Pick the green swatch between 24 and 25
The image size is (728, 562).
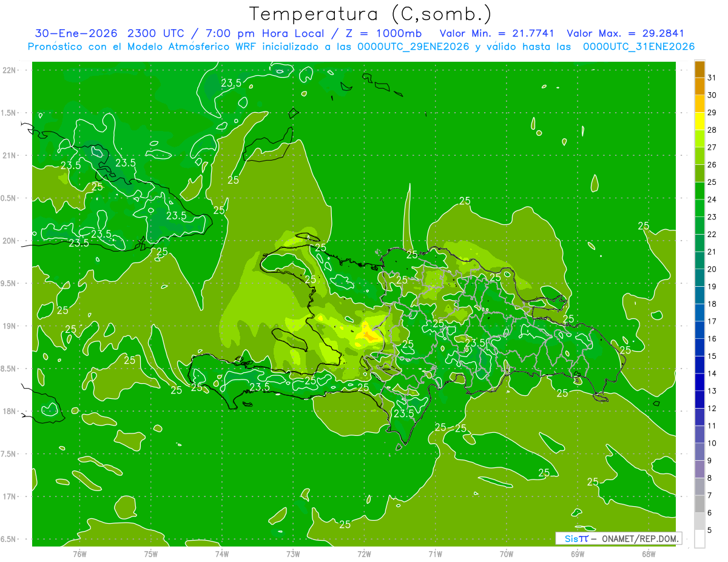coord(699,190)
